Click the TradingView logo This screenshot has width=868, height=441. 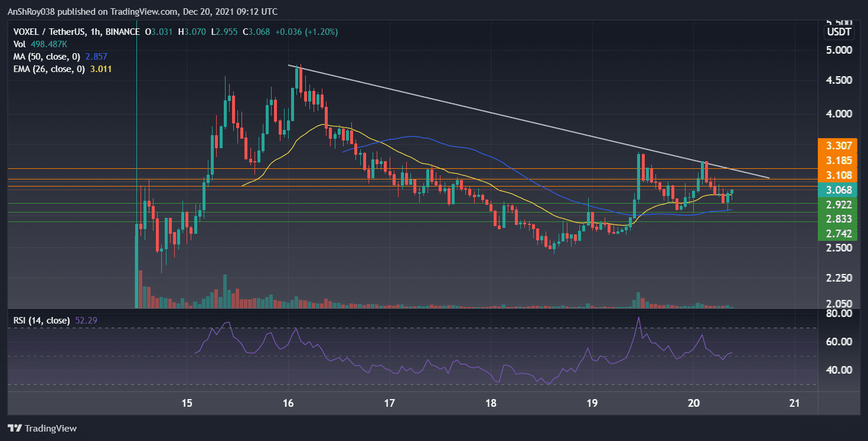(x=41, y=428)
